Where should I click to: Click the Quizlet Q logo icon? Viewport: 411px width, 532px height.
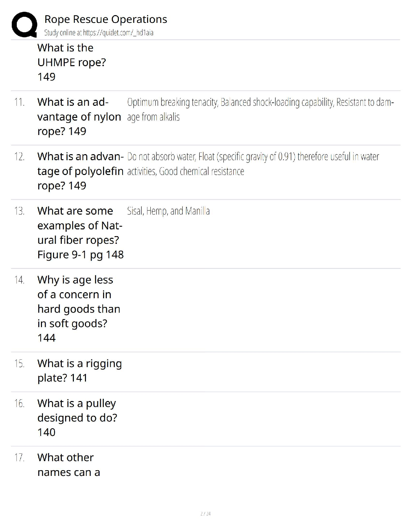(24, 25)
